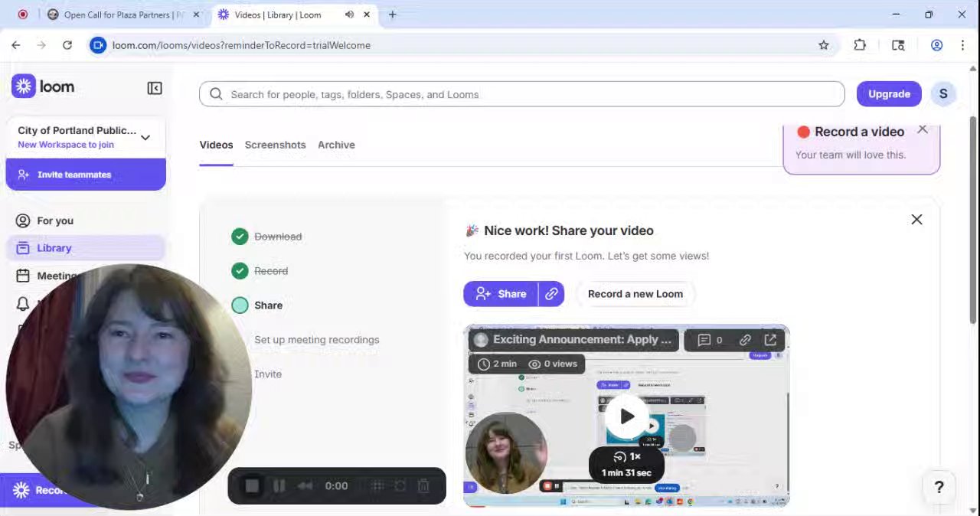This screenshot has width=980, height=516.
Task: Reload the page
Action: tap(67, 45)
